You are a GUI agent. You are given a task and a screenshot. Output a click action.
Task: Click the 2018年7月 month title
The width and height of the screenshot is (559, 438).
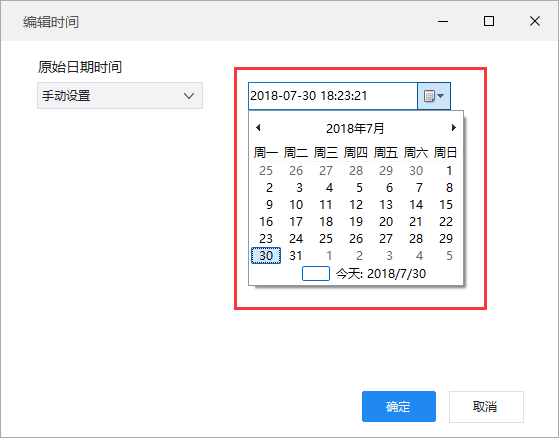pos(355,128)
